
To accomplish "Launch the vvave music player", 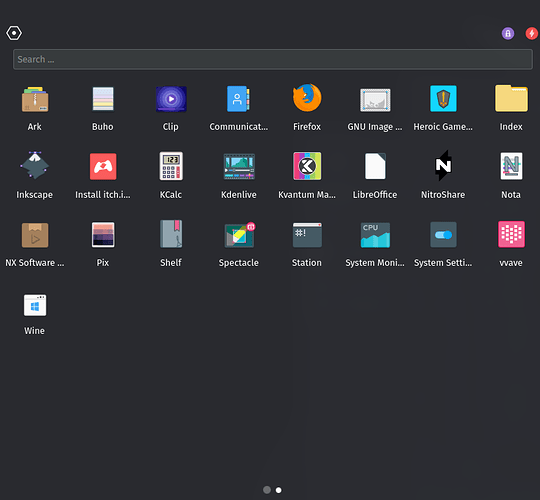I will [511, 235].
